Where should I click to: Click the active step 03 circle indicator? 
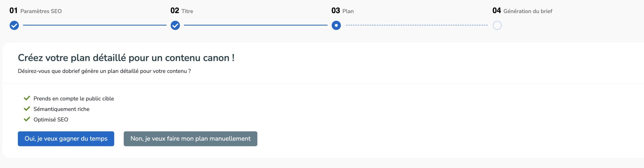coord(336,25)
